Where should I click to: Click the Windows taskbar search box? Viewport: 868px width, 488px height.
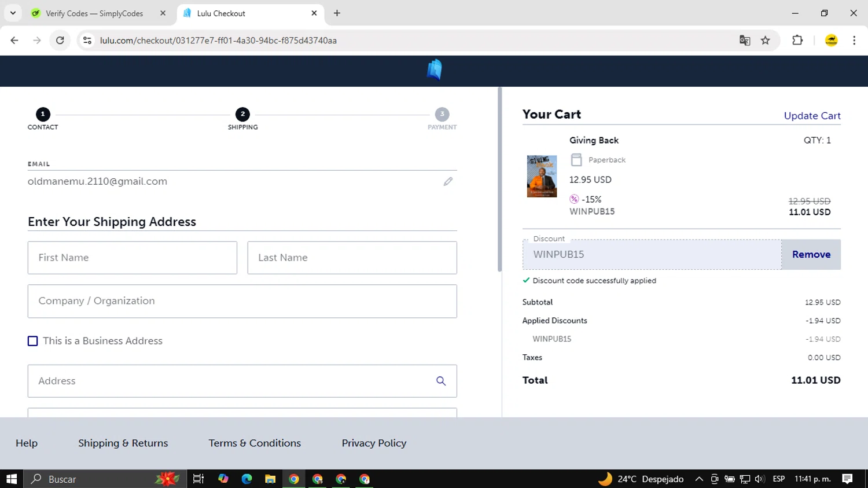click(105, 479)
